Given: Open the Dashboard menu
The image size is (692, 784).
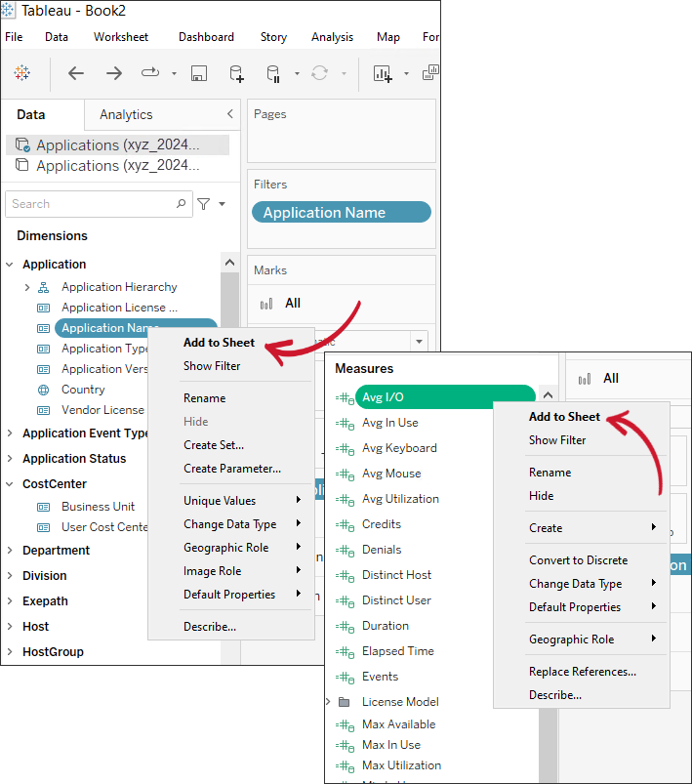Looking at the screenshot, I should coord(206,37).
